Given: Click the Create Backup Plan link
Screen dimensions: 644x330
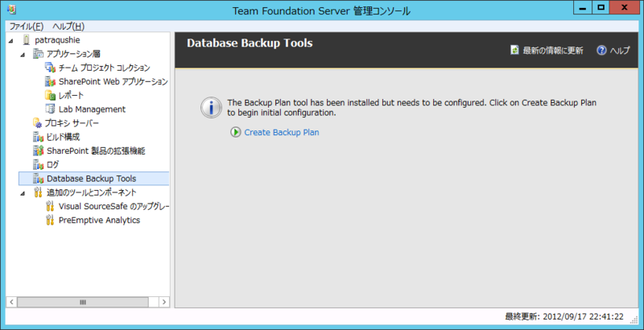Looking at the screenshot, I should click(x=282, y=132).
